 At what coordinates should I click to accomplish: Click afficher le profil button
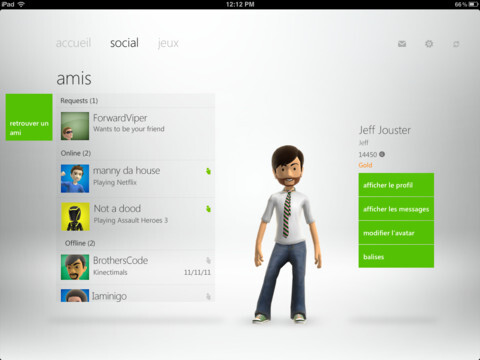(396, 185)
